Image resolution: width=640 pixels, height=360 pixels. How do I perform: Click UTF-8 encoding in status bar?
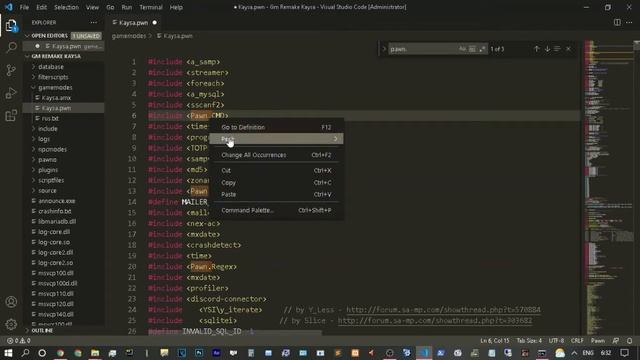(556, 340)
